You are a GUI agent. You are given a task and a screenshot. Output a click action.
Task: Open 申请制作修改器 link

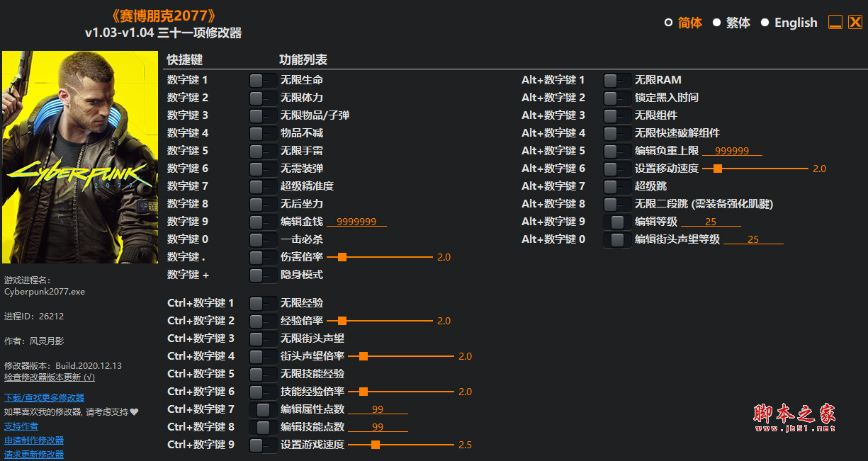pos(34,440)
